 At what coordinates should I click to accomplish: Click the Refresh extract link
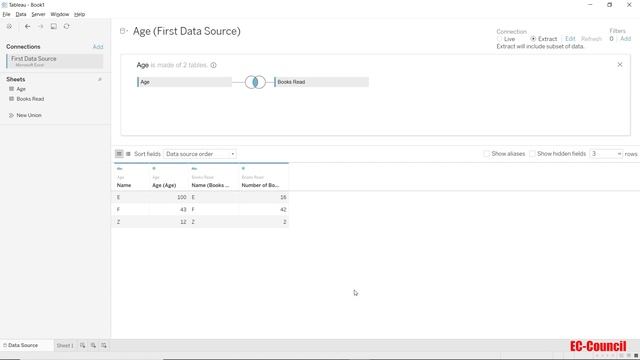[x=591, y=39]
